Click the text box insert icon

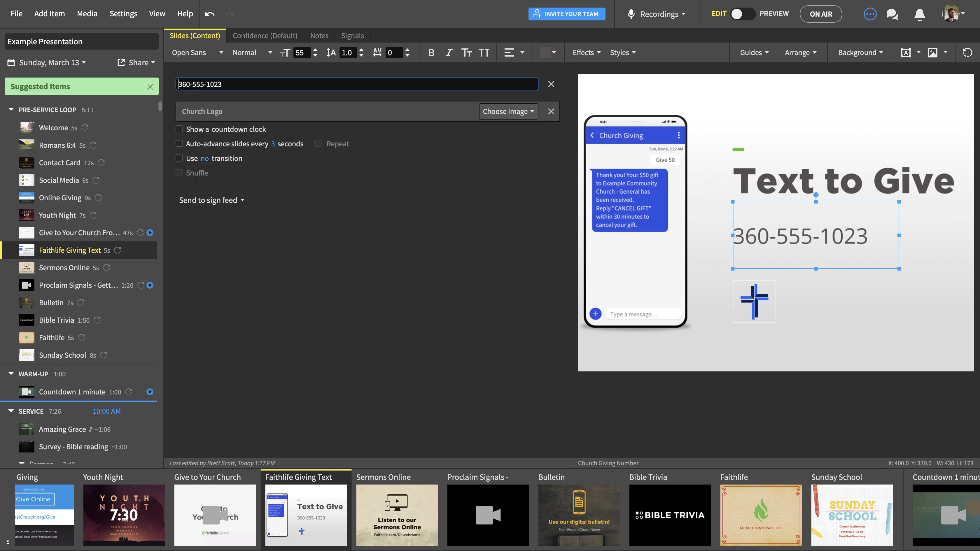coord(906,52)
